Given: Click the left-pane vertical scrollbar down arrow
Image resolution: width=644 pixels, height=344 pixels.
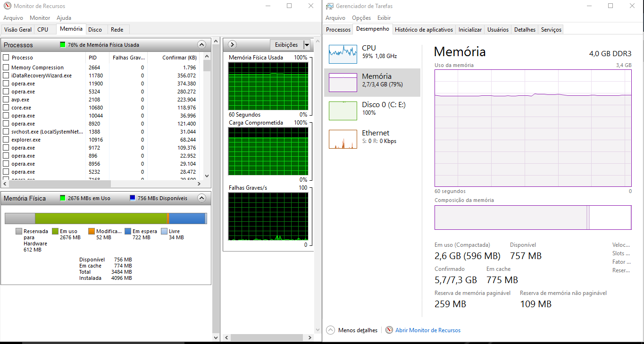Looking at the screenshot, I should click(x=217, y=338).
